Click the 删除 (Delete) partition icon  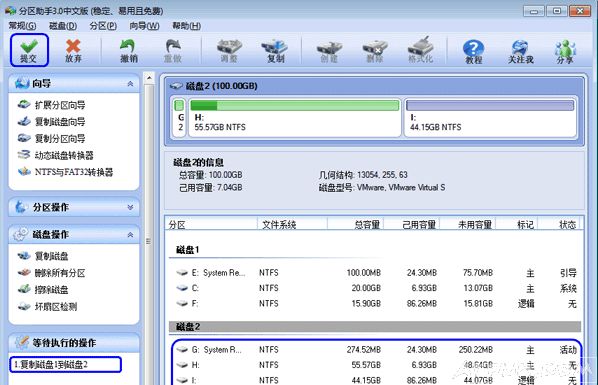tap(375, 51)
